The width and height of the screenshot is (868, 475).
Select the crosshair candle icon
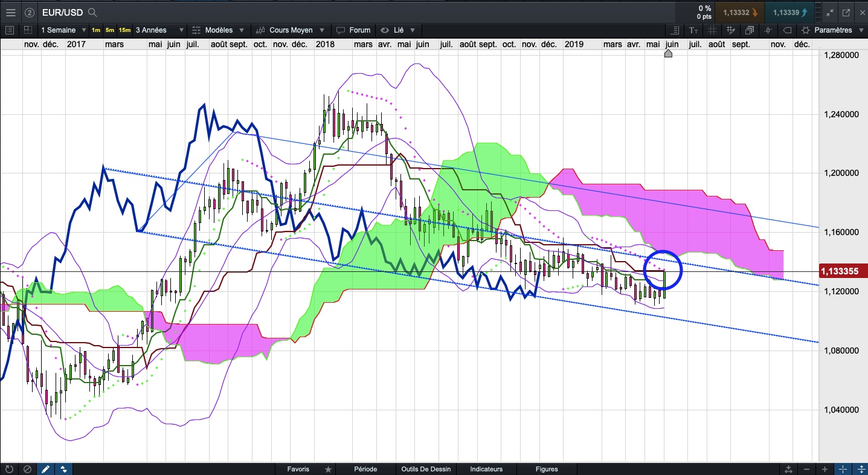pyautogui.click(x=768, y=30)
